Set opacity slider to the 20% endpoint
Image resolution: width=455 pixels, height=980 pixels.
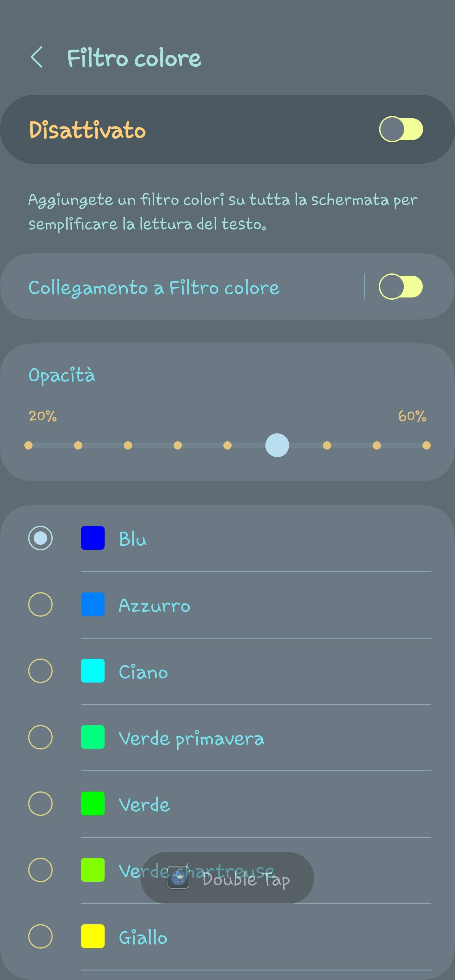click(x=28, y=445)
